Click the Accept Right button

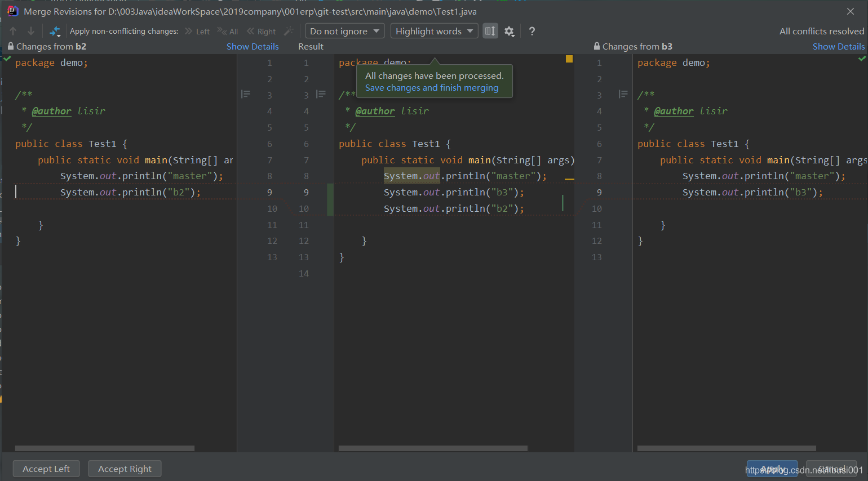tap(125, 469)
